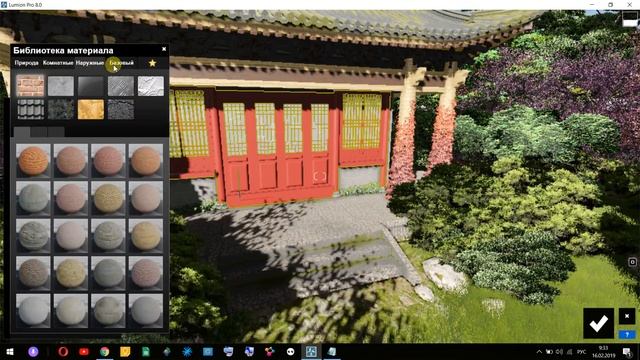Open the dark stone material category
Screen dimensions: 640x360
coord(60,109)
